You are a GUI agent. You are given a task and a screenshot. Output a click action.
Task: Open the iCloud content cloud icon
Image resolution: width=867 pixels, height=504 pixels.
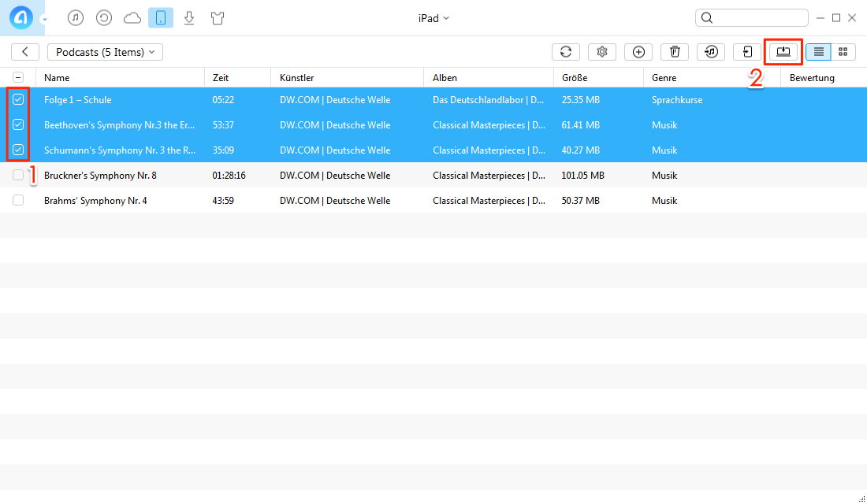click(132, 18)
